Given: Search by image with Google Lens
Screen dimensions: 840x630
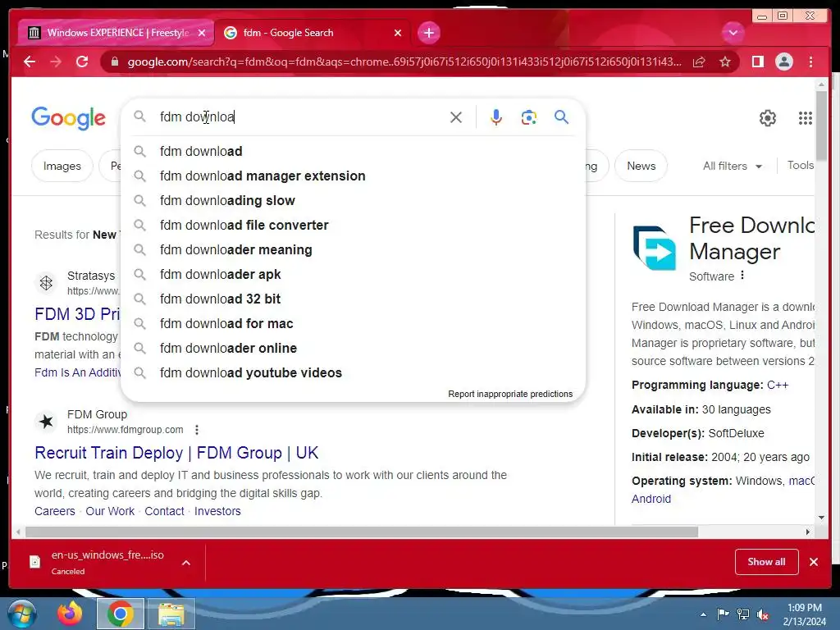Looking at the screenshot, I should point(529,117).
